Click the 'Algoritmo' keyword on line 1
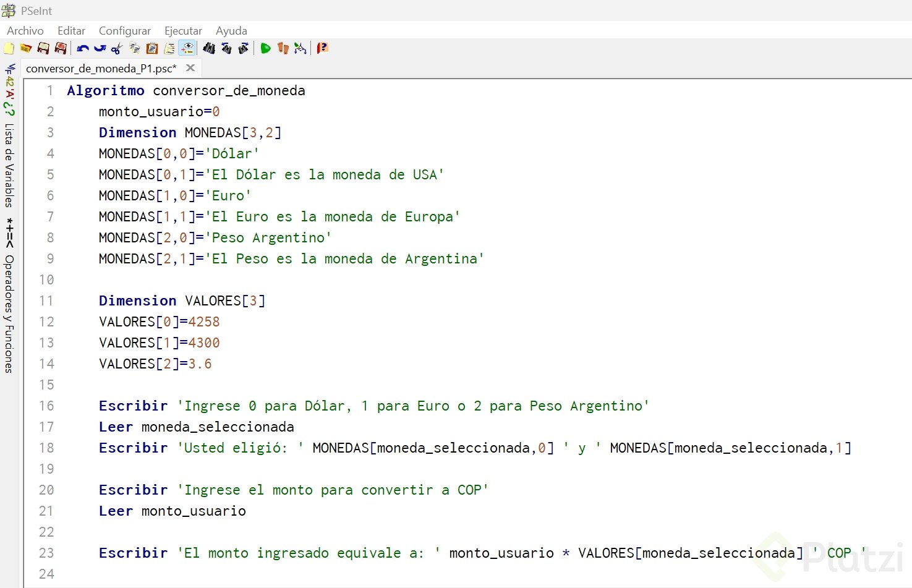912x588 pixels. (x=106, y=91)
